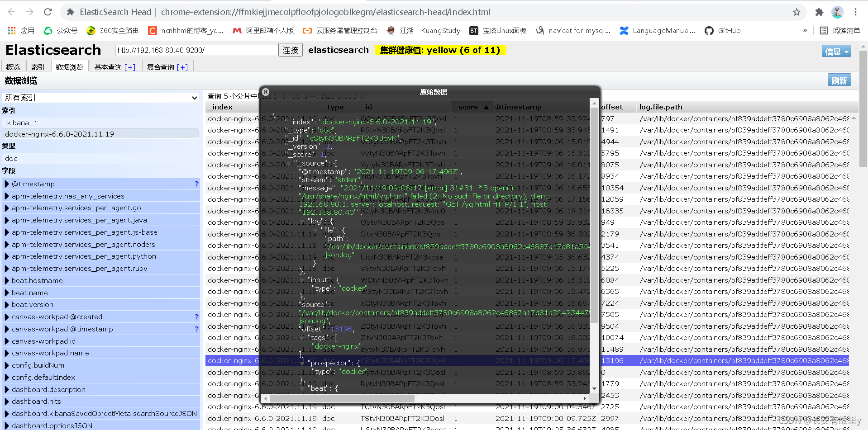Select docker-nginx-6.6.0-2021.11.19 index in sidebar
This screenshot has width=868, height=430.
tap(100, 134)
